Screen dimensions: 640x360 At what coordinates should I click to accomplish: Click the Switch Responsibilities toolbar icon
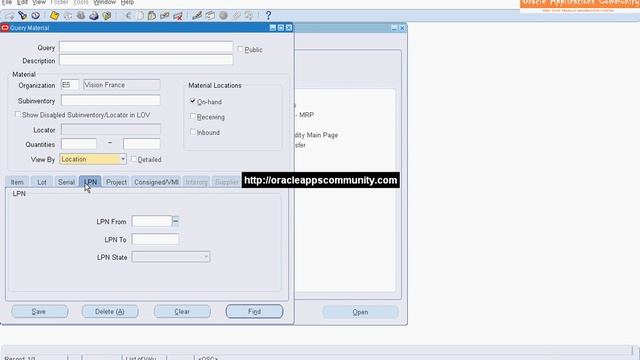click(x=80, y=16)
